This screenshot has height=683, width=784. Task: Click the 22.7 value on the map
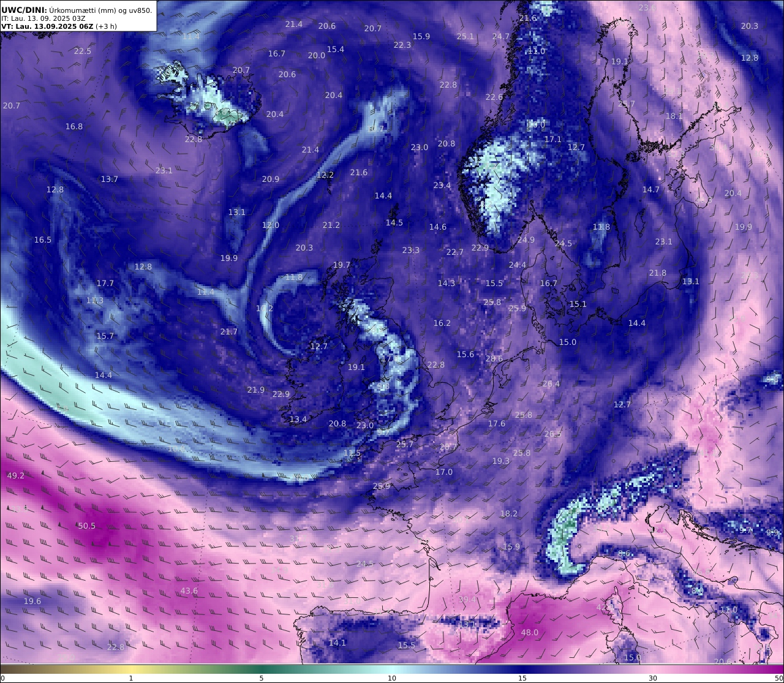click(455, 252)
